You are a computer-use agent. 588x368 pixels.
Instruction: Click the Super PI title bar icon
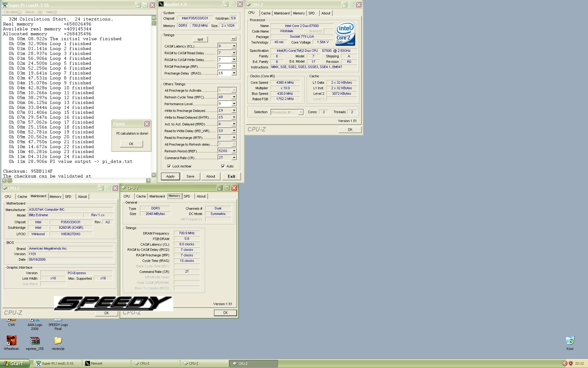5,5
